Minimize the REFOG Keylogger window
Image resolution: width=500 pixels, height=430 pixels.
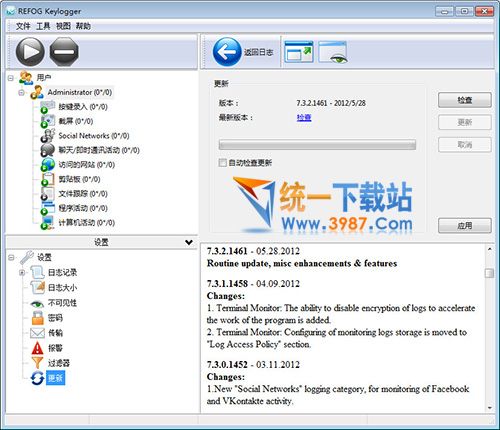[444, 11]
